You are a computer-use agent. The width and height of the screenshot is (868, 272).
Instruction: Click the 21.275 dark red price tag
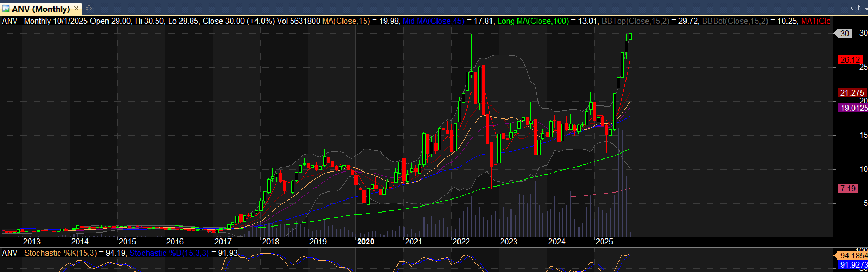[x=852, y=93]
